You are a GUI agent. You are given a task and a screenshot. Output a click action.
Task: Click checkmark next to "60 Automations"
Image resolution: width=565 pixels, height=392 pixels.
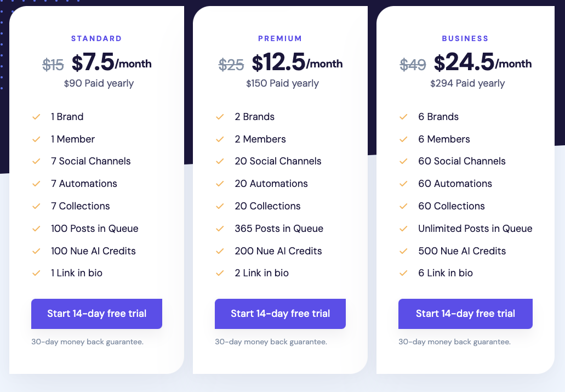coord(404,184)
